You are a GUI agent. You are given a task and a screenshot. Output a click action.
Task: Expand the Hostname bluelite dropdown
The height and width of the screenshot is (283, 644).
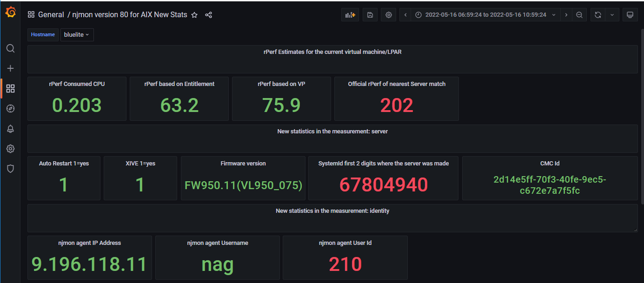point(77,35)
